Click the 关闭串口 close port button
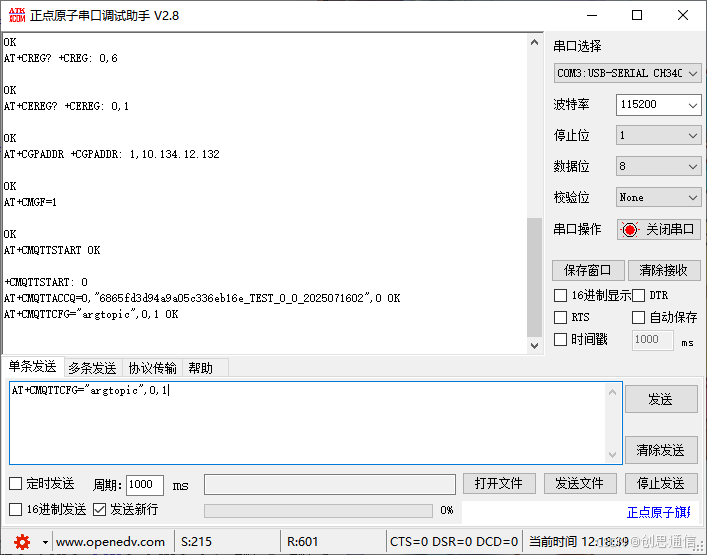Viewport: 707px width, 555px height. click(x=659, y=229)
